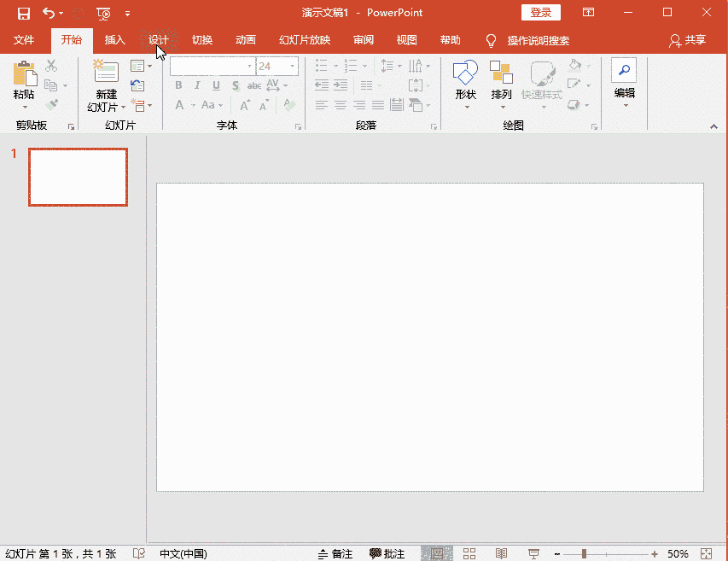
Task: Open the Insert tab
Action: point(114,40)
